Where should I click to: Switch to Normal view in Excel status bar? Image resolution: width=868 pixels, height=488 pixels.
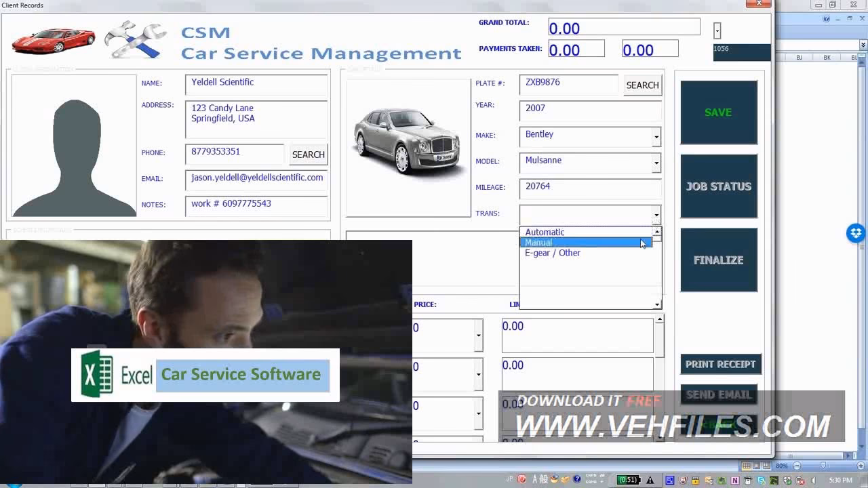point(747,466)
